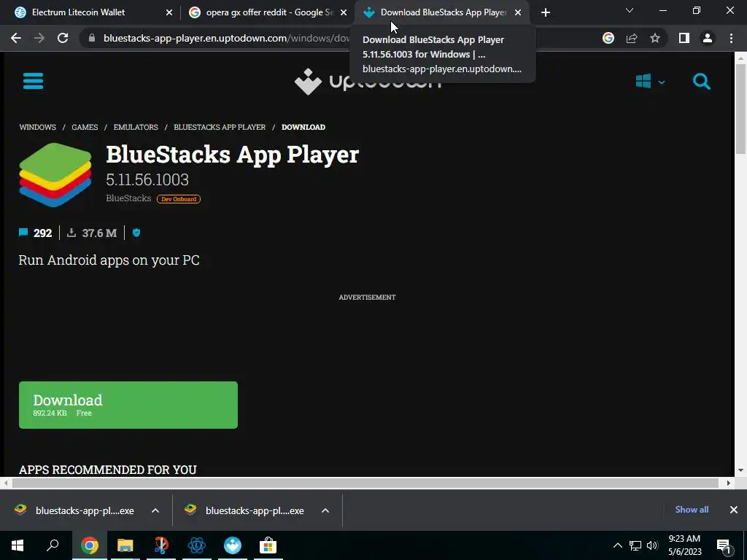Open a new browser tab
This screenshot has height=560, width=747.
coord(546,13)
